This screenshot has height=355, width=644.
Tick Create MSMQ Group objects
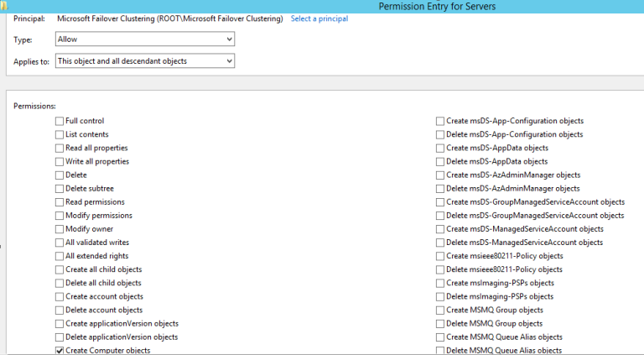(440, 311)
